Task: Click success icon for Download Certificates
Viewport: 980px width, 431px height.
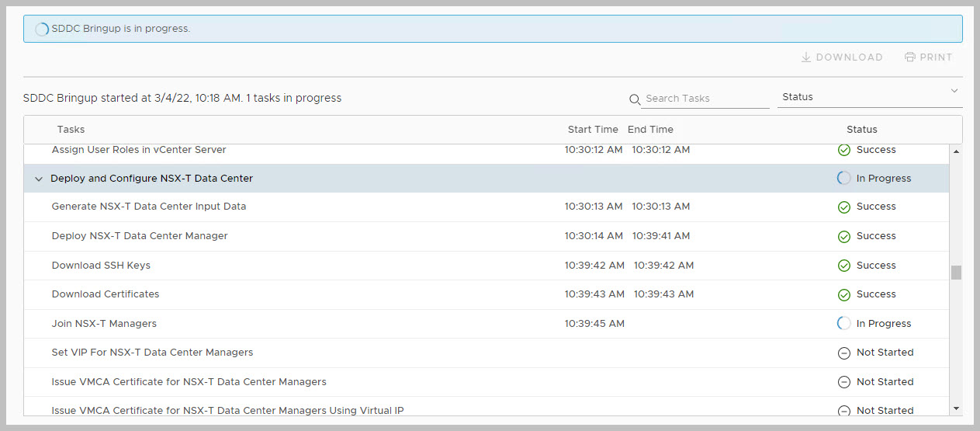Action: pos(844,295)
